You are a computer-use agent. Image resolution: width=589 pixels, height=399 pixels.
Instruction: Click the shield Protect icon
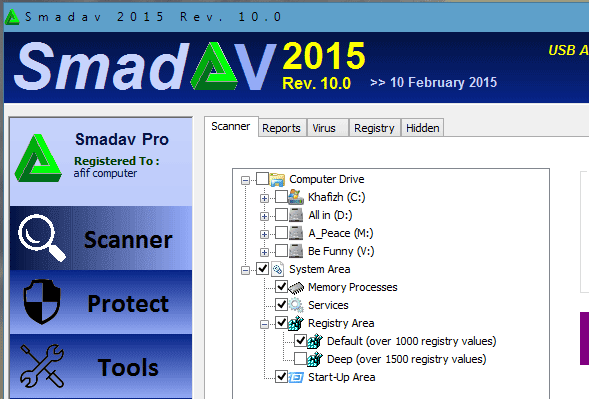pos(42,302)
